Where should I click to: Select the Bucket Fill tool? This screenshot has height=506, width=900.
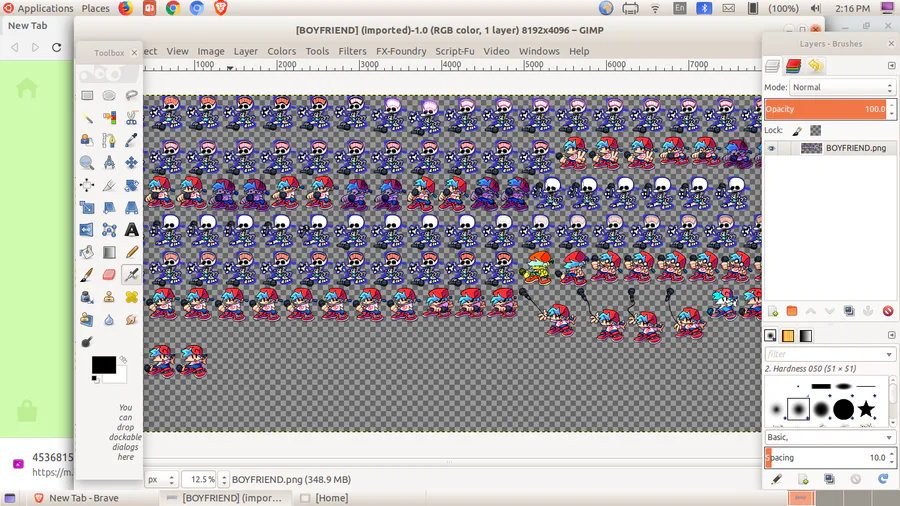87,252
